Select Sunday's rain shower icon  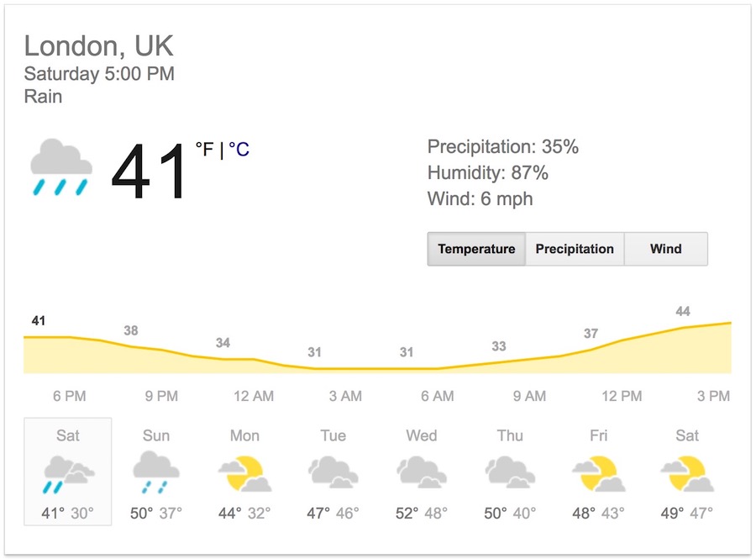pyautogui.click(x=156, y=472)
